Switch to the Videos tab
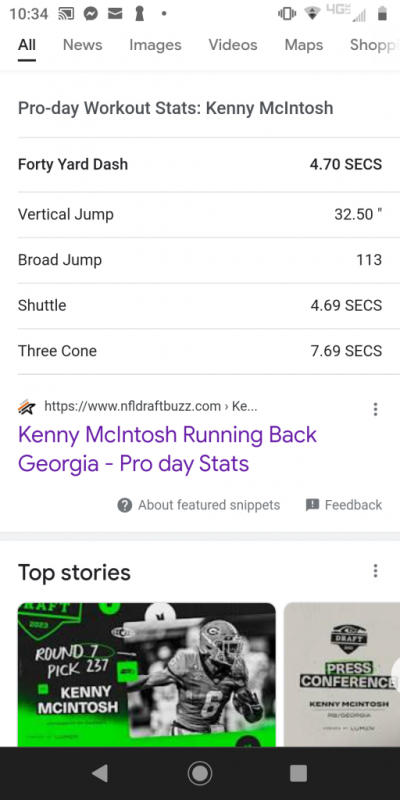 coord(233,45)
